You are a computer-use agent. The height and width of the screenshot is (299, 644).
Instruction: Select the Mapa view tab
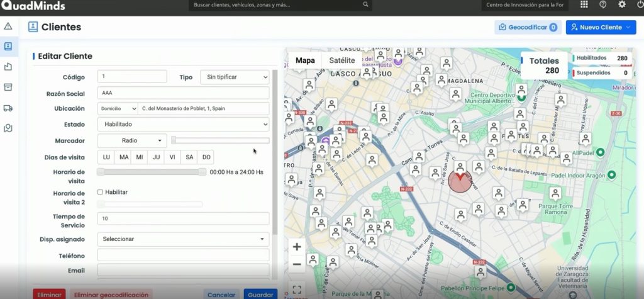click(x=305, y=60)
